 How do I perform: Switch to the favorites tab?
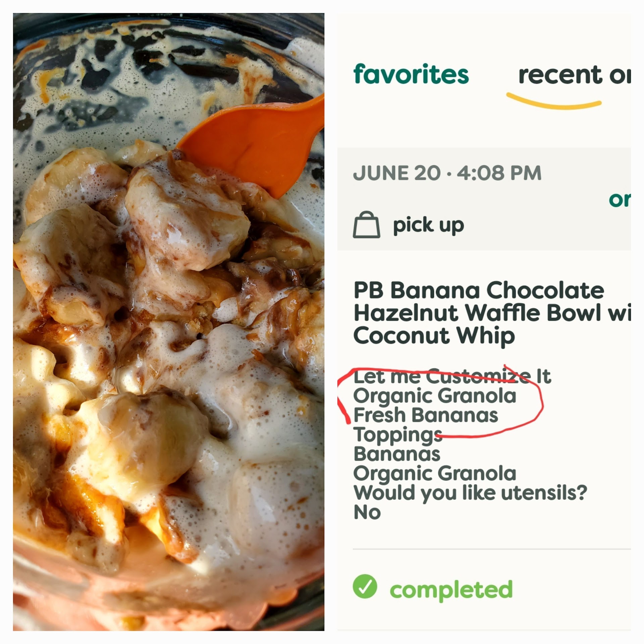pos(411,74)
